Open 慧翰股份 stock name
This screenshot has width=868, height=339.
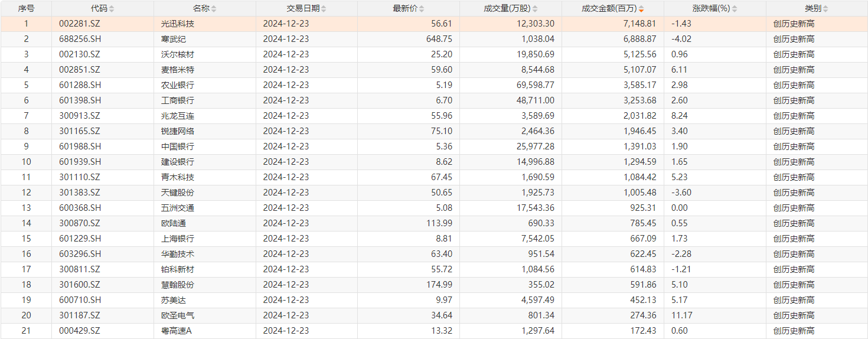[x=177, y=285]
